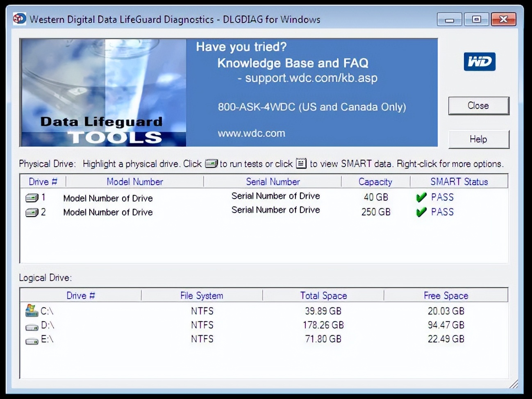
Task: Click the Capacity column header
Action: click(375, 181)
